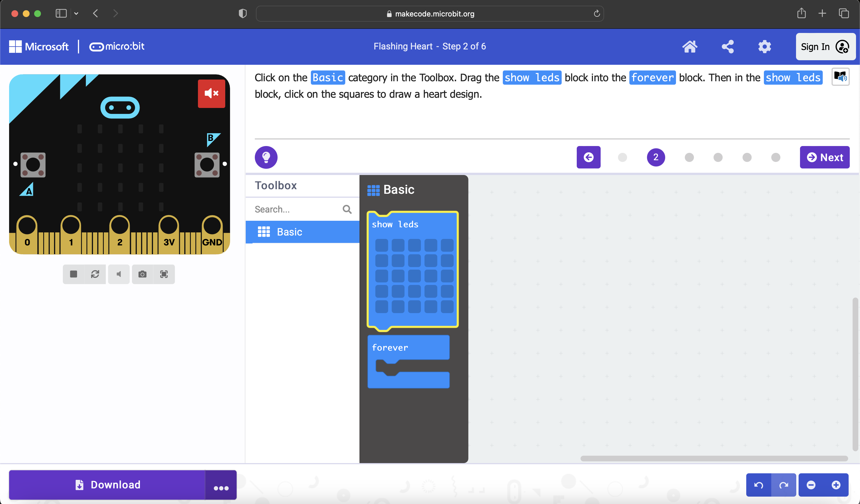Click the immersive reader icon
This screenshot has width=860, height=504.
point(840,77)
